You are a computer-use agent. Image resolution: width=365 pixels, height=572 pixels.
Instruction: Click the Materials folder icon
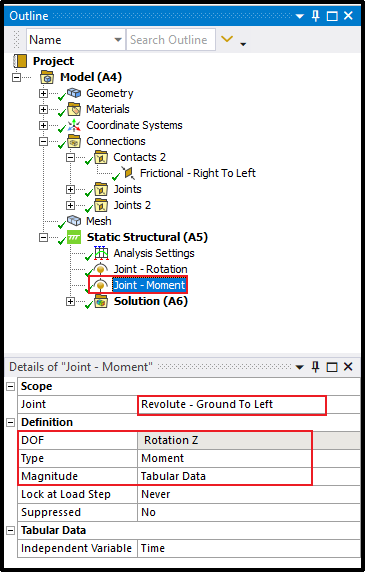coord(74,109)
